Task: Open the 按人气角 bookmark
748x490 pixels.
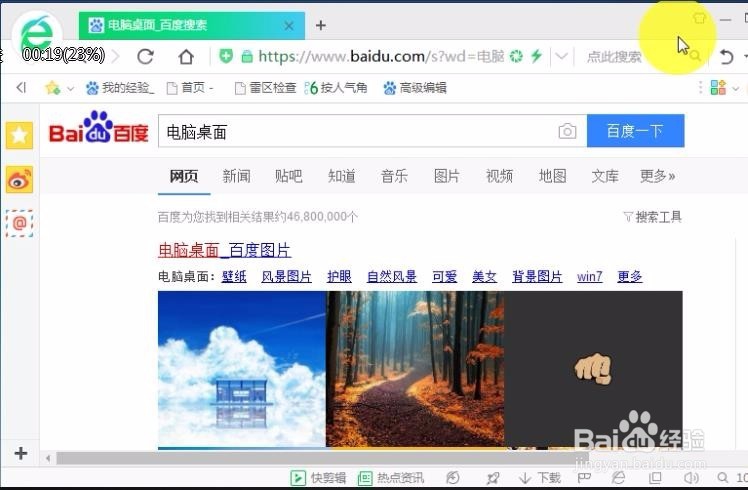Action: click(336, 87)
